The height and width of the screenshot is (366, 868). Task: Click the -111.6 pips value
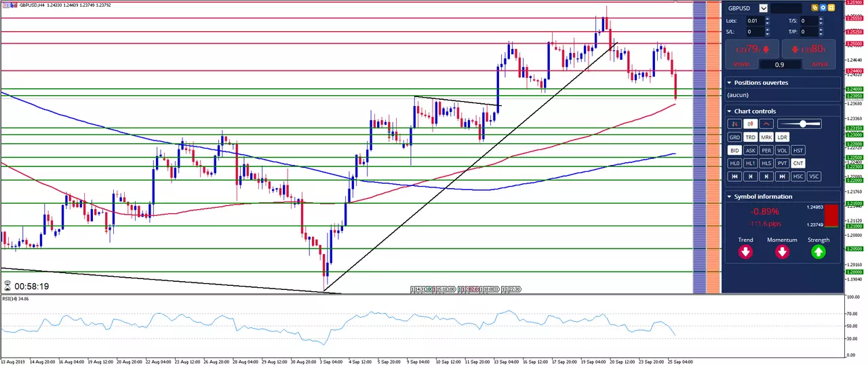[x=764, y=223]
